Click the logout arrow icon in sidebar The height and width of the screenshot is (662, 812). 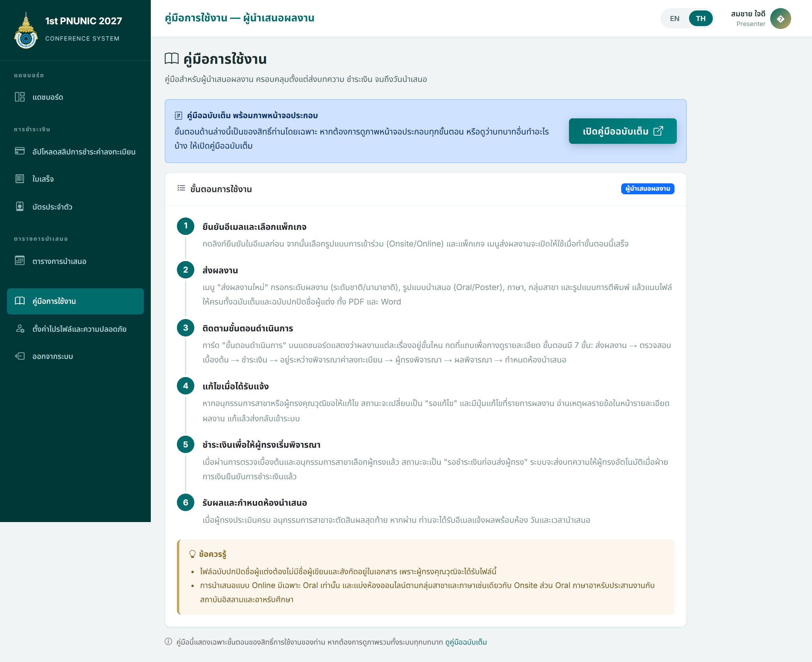pos(20,356)
